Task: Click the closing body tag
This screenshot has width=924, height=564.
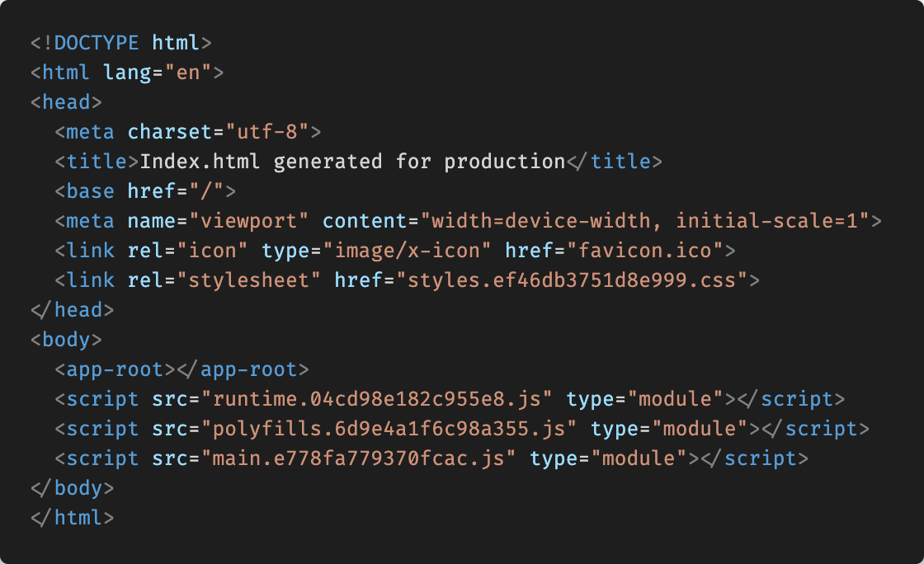Action: 73,488
